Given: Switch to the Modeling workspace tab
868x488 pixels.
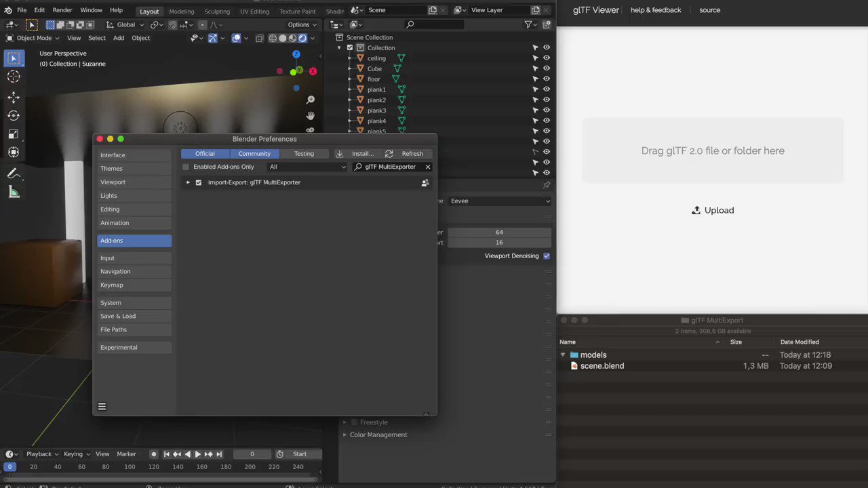Looking at the screenshot, I should click(181, 11).
